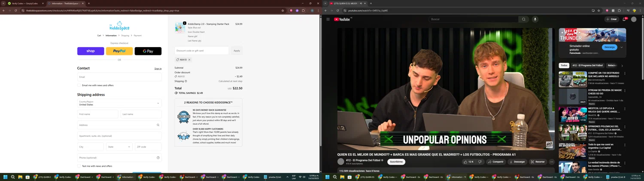
Task: Tick Email me with news and offers
Action: pyautogui.click(x=79, y=85)
